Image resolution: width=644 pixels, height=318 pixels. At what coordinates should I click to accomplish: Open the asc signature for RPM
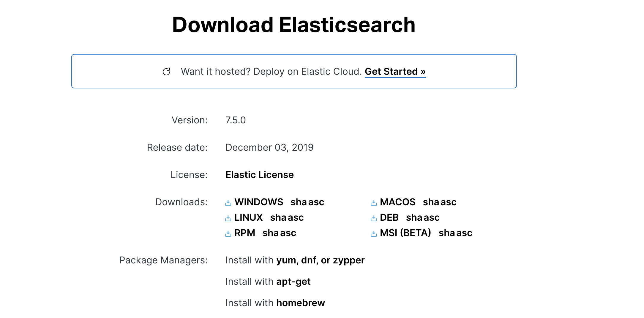pyautogui.click(x=288, y=233)
